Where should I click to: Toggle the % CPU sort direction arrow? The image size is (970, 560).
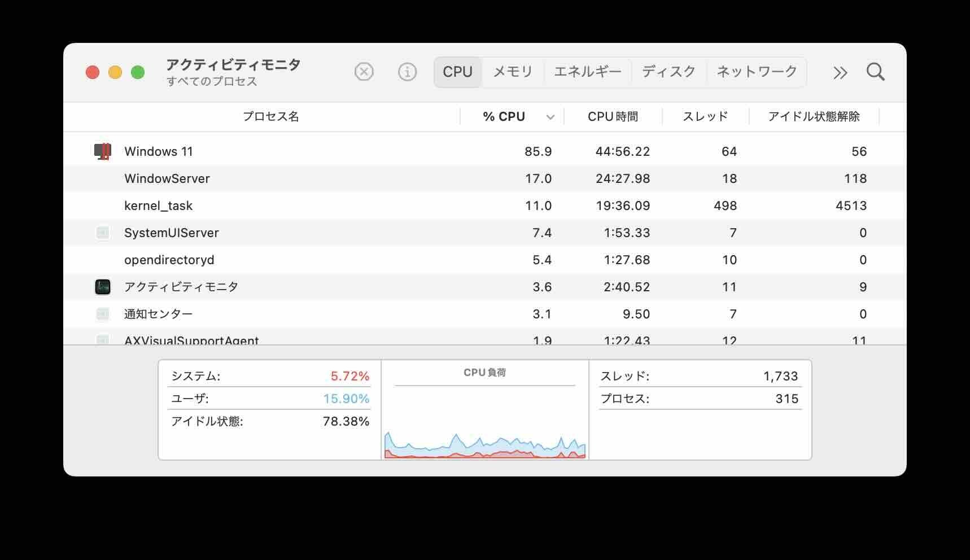coord(550,117)
